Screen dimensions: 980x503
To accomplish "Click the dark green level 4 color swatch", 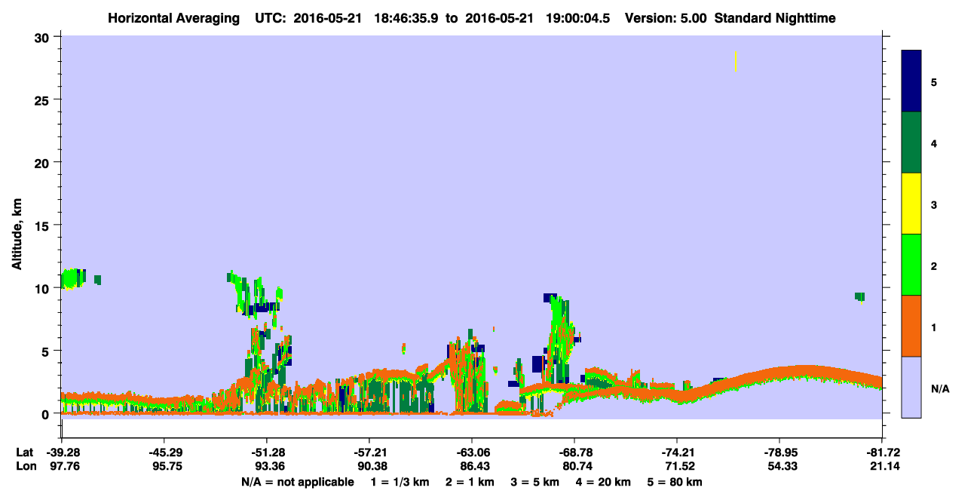I will [911, 143].
